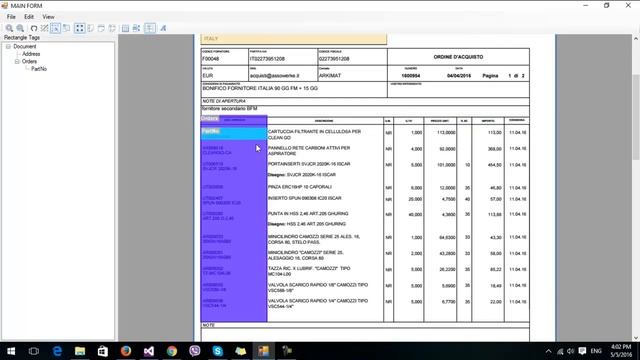This screenshot has height=360, width=640.
Task: Open File Explorer from taskbar
Action: pos(80,351)
